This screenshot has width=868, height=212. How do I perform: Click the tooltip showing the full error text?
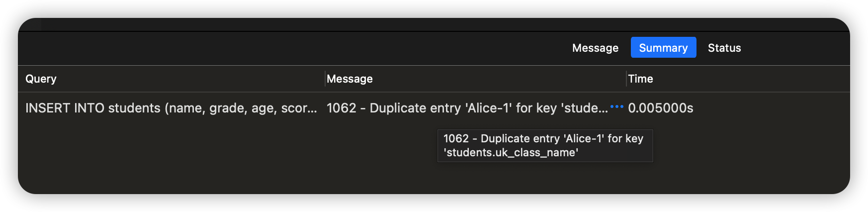pyautogui.click(x=545, y=145)
